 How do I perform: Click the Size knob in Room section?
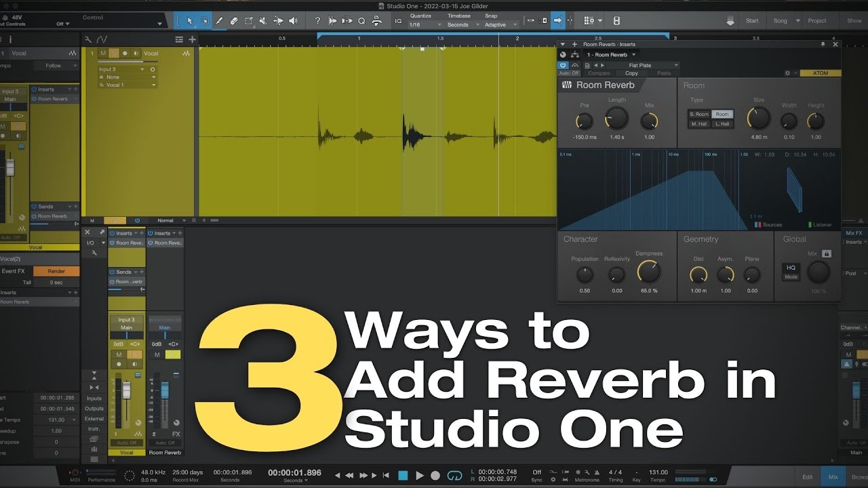click(x=759, y=119)
